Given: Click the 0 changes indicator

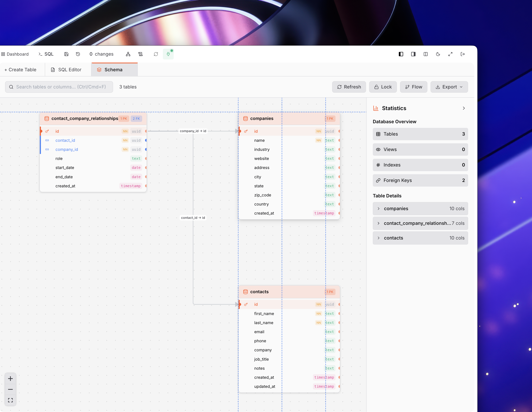Looking at the screenshot, I should [101, 54].
